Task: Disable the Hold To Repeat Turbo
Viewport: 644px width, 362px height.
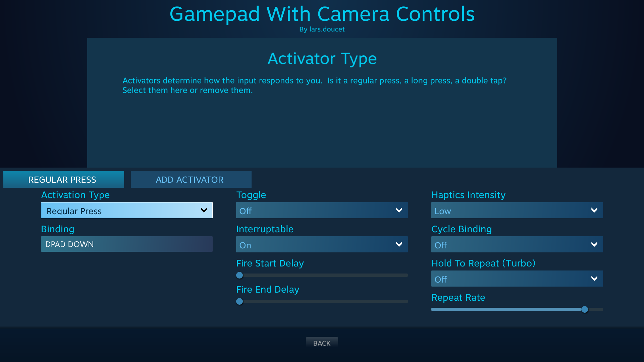Action: tap(517, 279)
